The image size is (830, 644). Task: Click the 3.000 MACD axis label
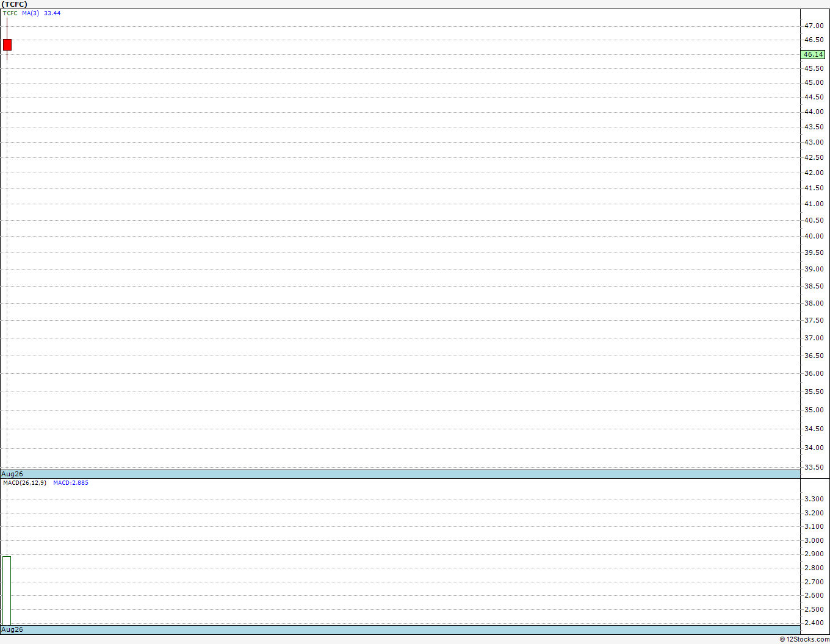click(814, 540)
